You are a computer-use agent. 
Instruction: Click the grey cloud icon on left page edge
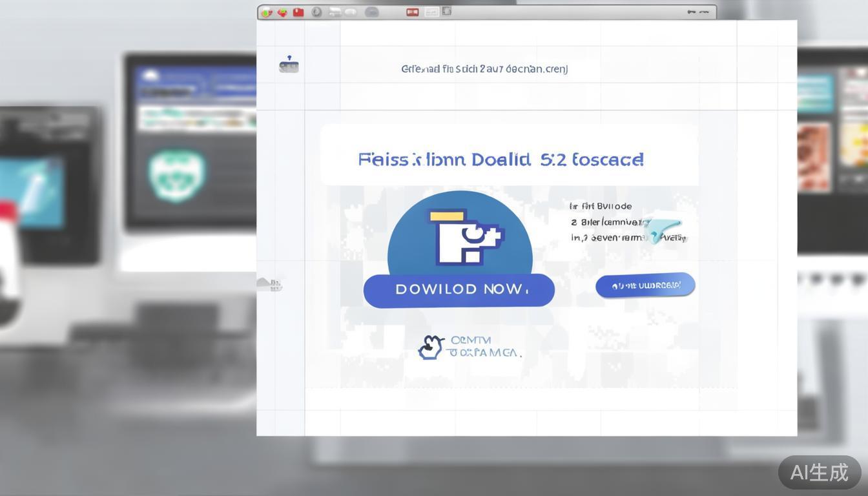[x=269, y=284]
